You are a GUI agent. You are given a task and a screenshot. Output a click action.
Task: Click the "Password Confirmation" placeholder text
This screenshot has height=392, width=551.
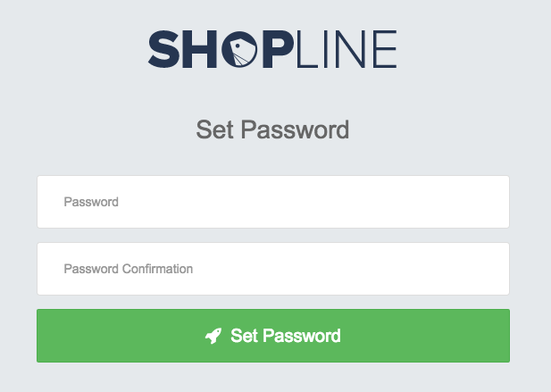coord(129,269)
